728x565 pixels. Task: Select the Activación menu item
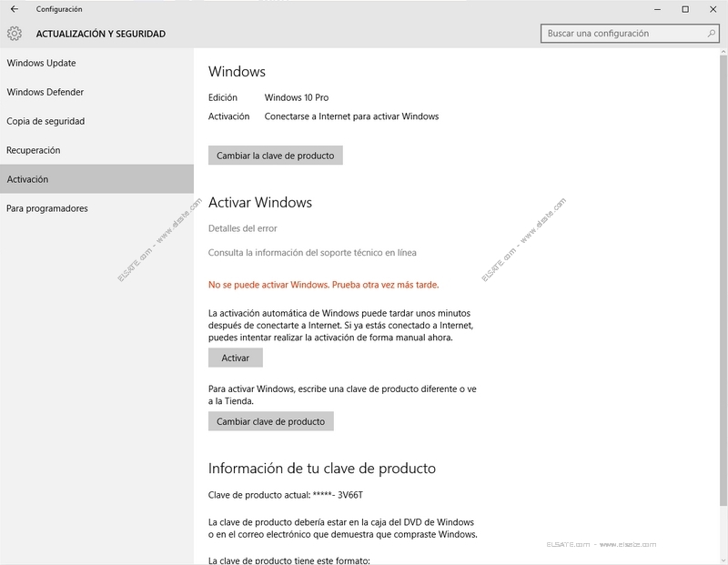(96, 178)
